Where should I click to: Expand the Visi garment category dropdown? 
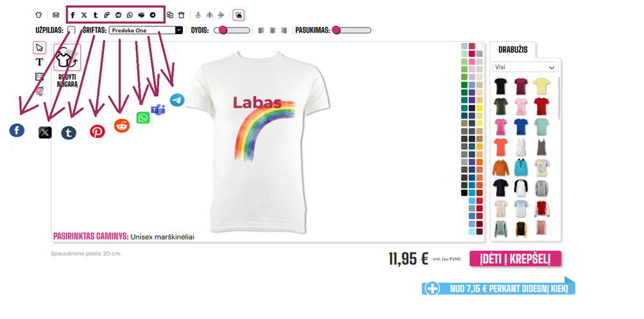pyautogui.click(x=525, y=67)
